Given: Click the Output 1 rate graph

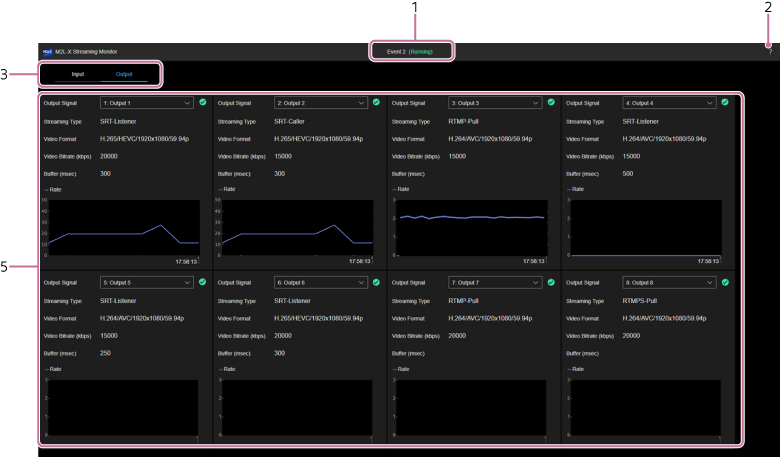Looking at the screenshot, I should click(x=120, y=227).
